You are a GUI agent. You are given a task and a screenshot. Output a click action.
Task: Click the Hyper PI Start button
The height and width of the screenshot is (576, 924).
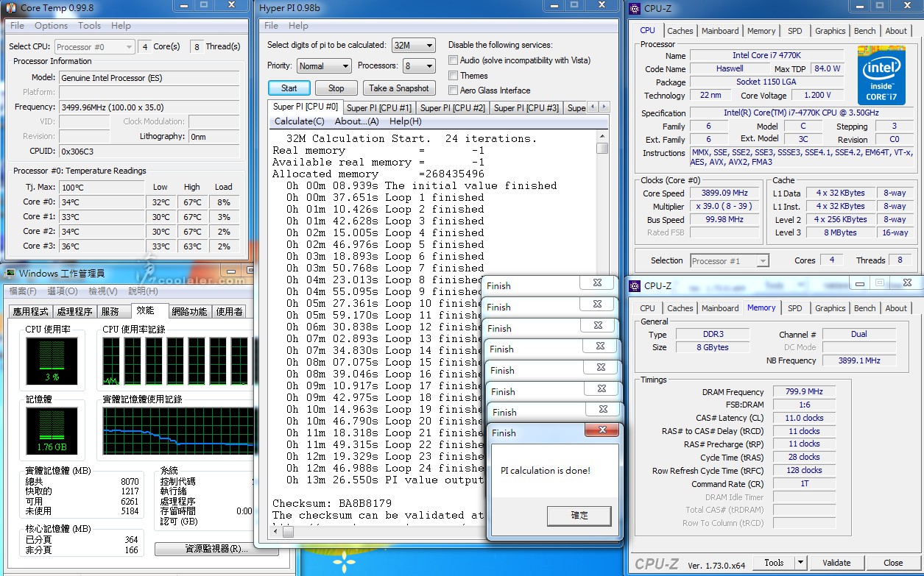pyautogui.click(x=289, y=88)
